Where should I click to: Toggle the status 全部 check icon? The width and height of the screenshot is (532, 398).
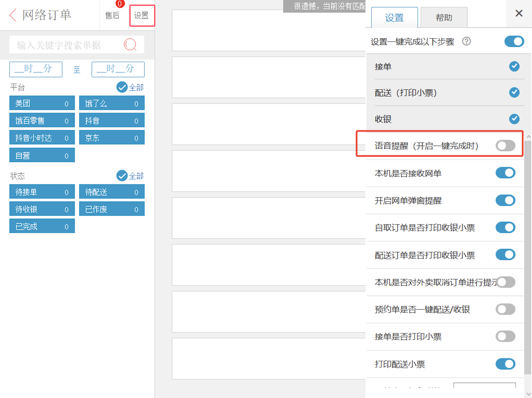[x=122, y=176]
